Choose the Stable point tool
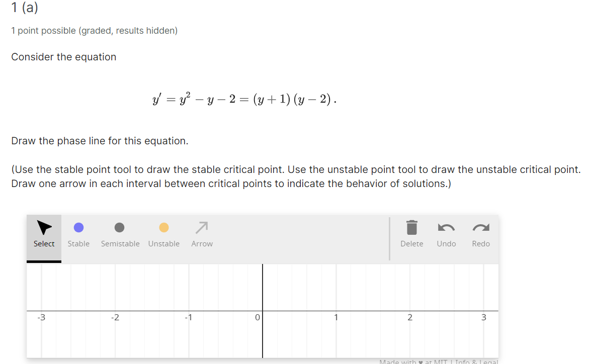 coord(78,234)
